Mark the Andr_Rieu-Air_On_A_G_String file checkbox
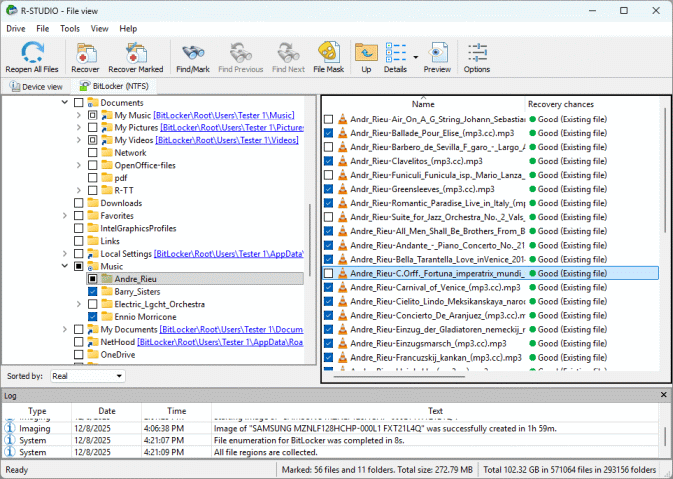This screenshot has width=673, height=479. coord(329,119)
